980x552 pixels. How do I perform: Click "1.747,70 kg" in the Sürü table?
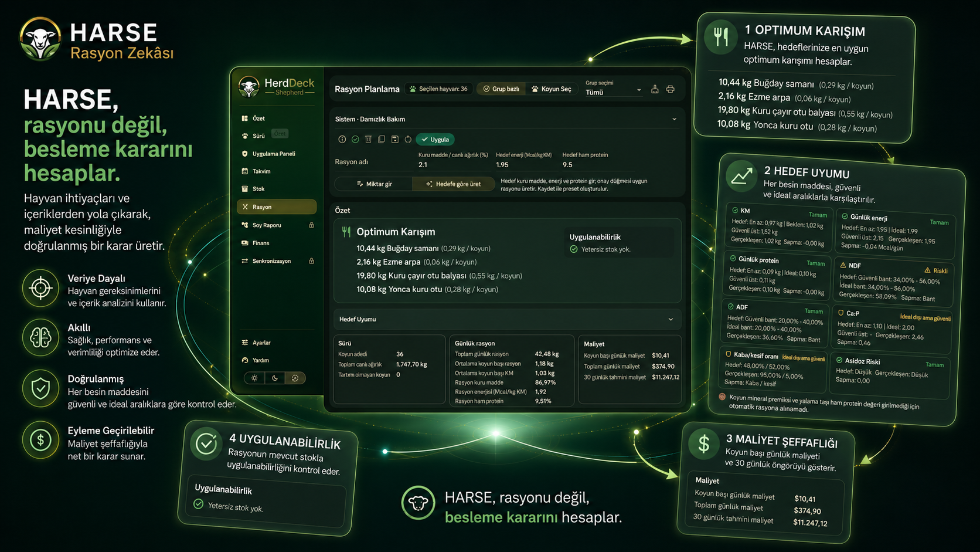(x=411, y=364)
